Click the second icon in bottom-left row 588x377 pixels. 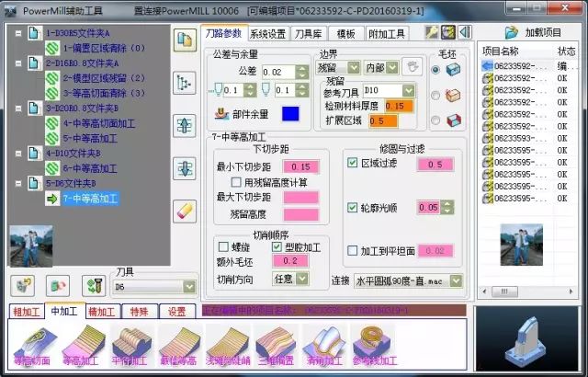(x=58, y=286)
